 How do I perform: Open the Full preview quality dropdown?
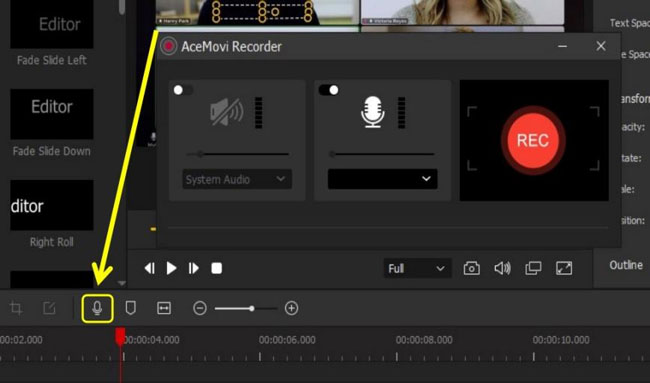pos(417,269)
